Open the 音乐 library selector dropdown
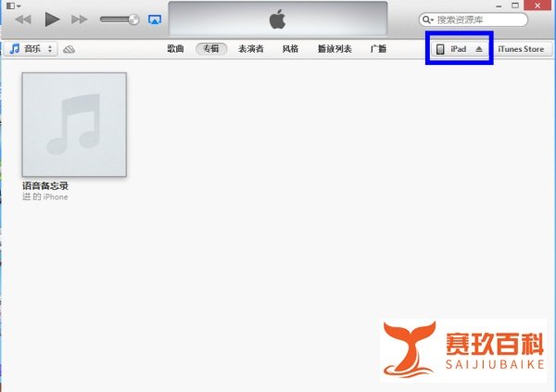Screen dimensions: 556x392 [31, 48]
